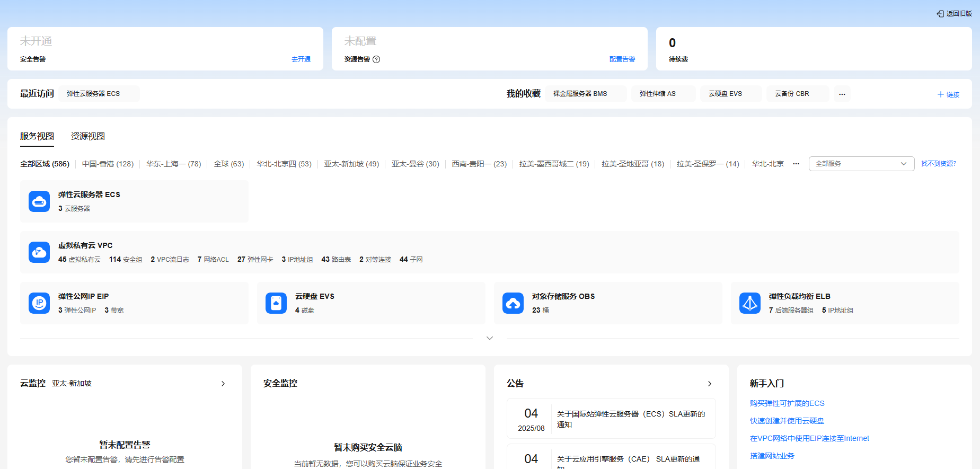The height and width of the screenshot is (469, 980).
Task: Click the 返回旧版 return icon
Action: tap(940, 14)
